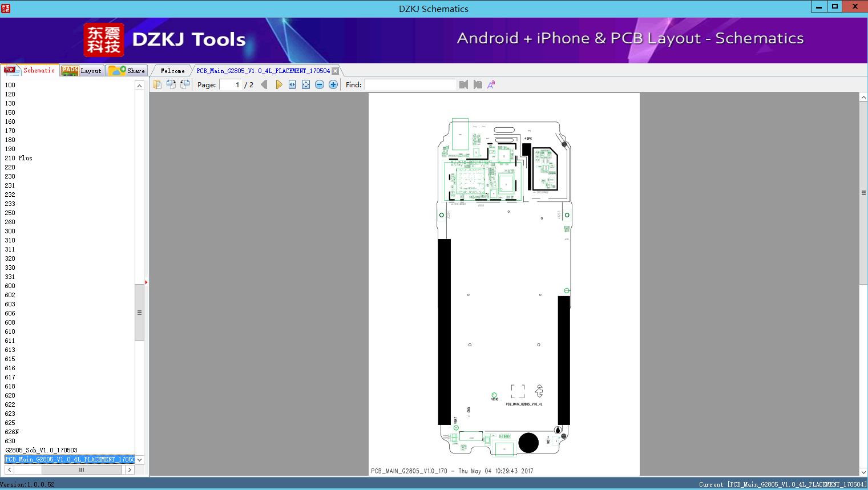Open the Share tab
Viewport: 868px width, 490px height.
pos(127,70)
